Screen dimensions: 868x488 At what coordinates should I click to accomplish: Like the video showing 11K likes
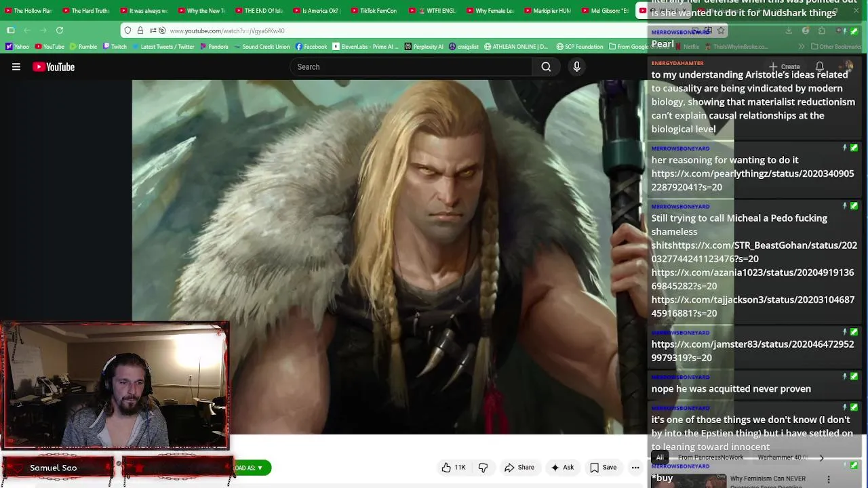click(454, 467)
